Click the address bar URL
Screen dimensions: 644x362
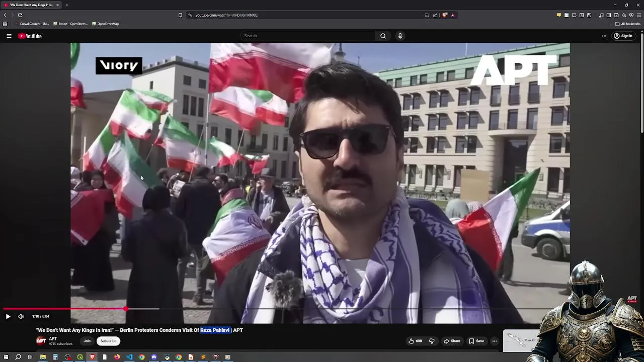(226, 15)
